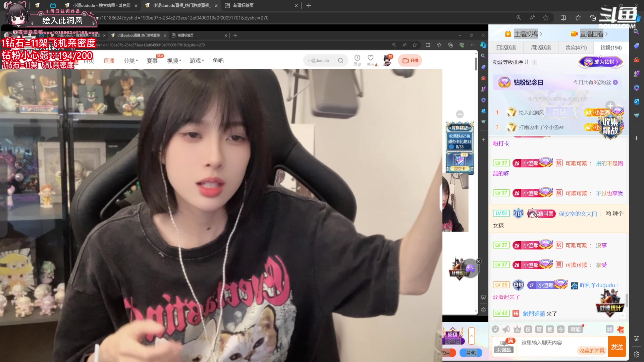
Task: Open the Microsoft 365 icon in far-right sidebar
Action: click(x=637, y=87)
